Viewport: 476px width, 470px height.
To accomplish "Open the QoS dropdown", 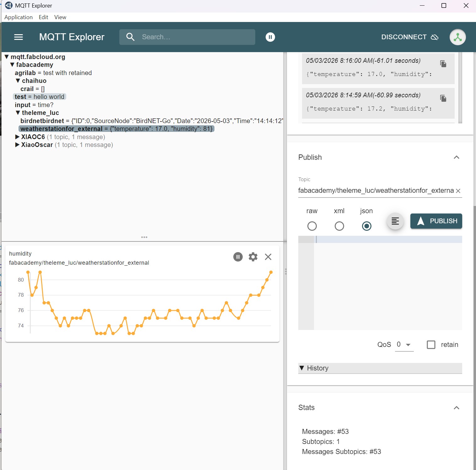I will 404,345.
